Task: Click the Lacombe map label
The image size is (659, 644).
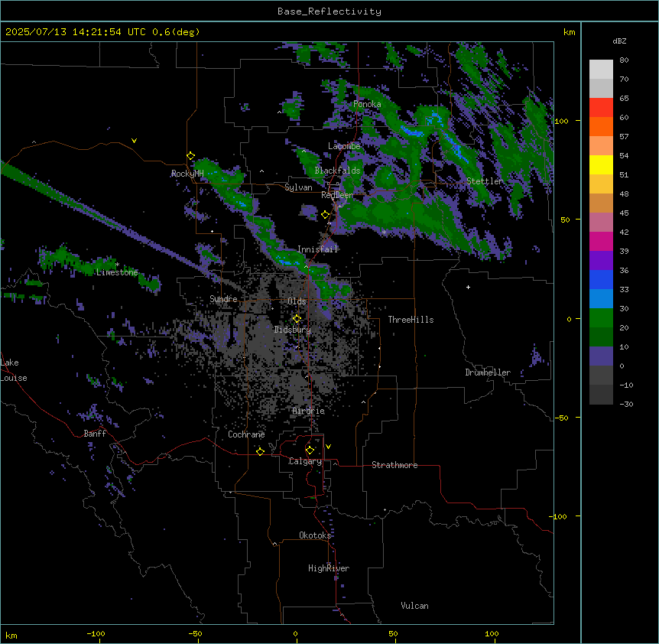Action: 344,146
